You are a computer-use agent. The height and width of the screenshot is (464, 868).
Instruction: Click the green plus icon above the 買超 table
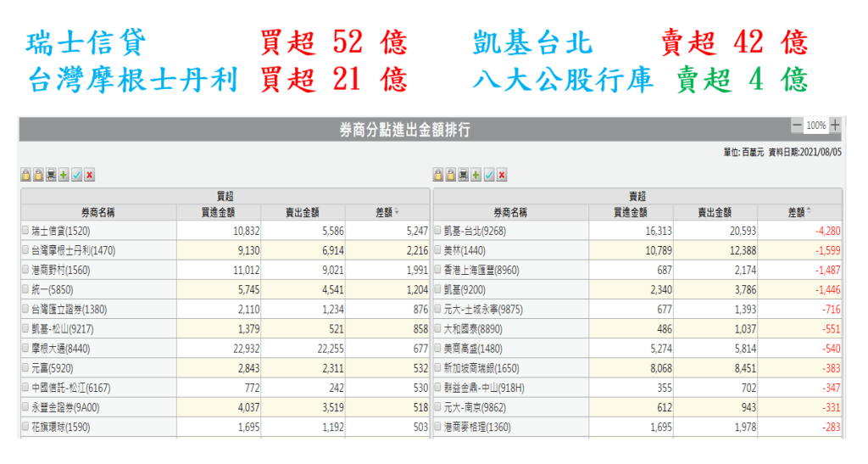(x=64, y=175)
